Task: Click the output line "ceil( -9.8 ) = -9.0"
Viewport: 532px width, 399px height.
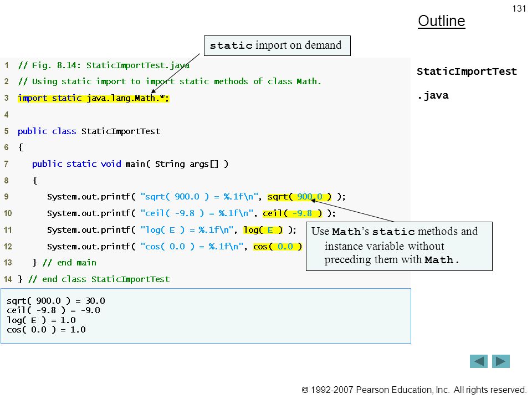Action: click(x=53, y=310)
